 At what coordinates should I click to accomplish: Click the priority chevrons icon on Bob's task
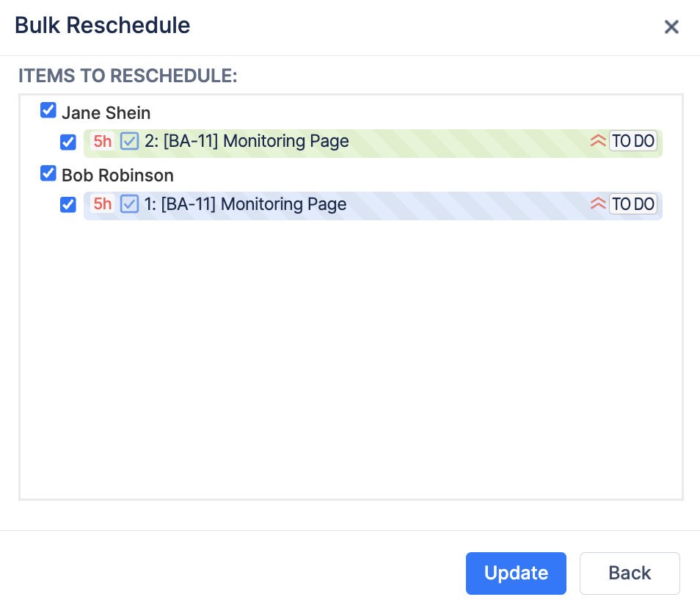click(x=598, y=203)
